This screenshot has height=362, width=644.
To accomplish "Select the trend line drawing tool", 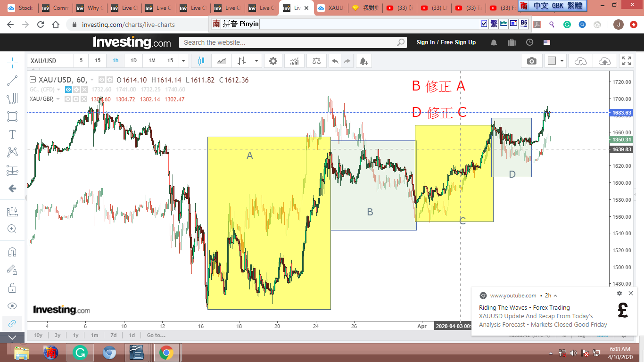I will coord(12,81).
